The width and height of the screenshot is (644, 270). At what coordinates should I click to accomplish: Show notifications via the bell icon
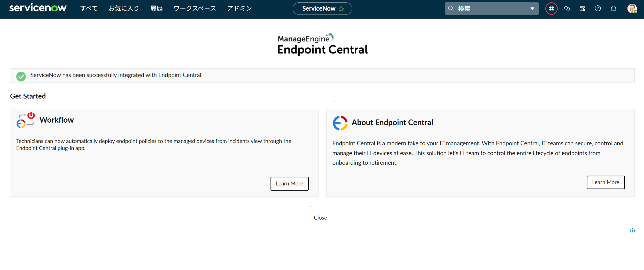coord(613,9)
